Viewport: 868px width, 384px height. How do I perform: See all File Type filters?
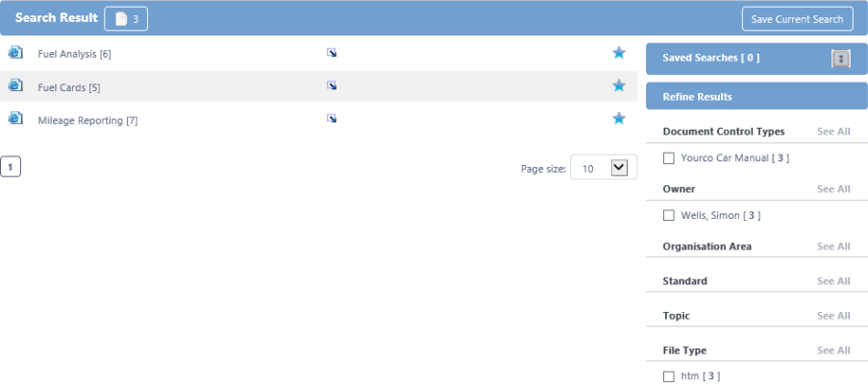(833, 350)
